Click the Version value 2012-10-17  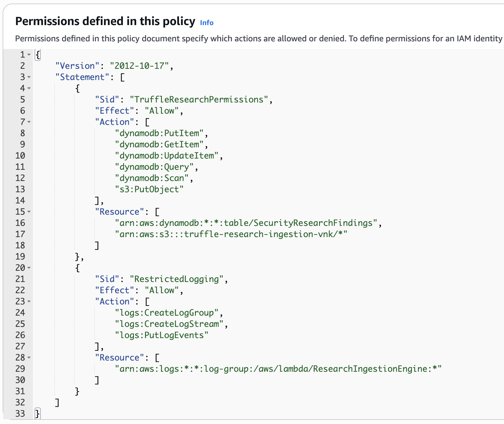pos(141,66)
